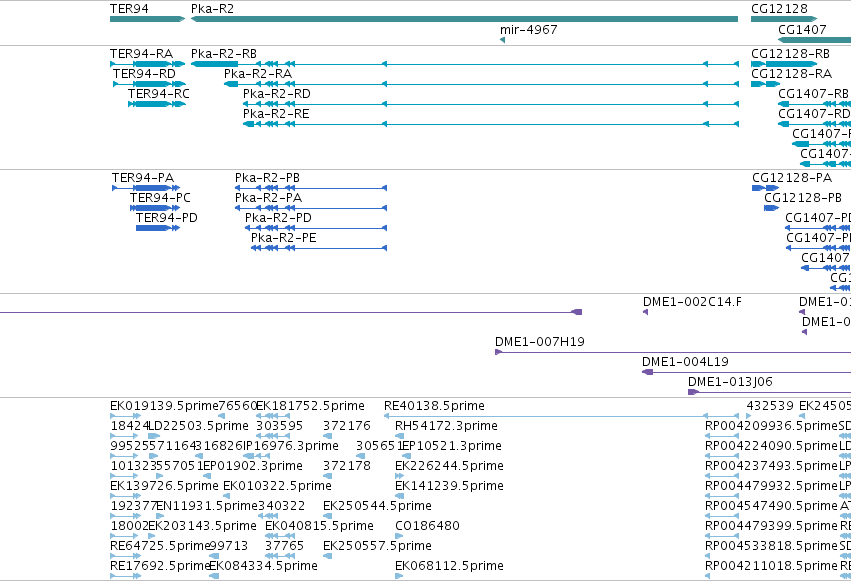Click protein label Pka-R2-PB
The width and height of the screenshot is (851, 581).
pos(267,178)
